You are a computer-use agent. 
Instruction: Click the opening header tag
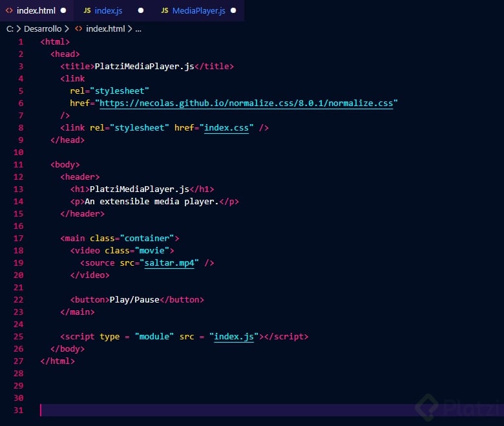[x=80, y=177]
